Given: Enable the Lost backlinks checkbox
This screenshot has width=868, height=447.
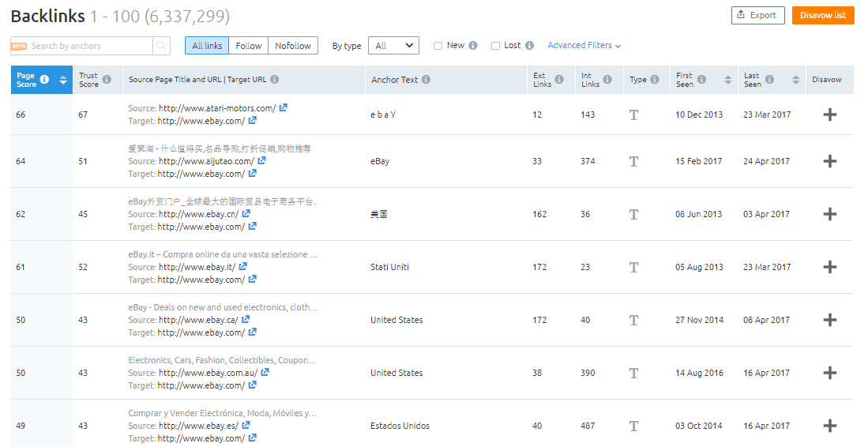Looking at the screenshot, I should [x=495, y=46].
